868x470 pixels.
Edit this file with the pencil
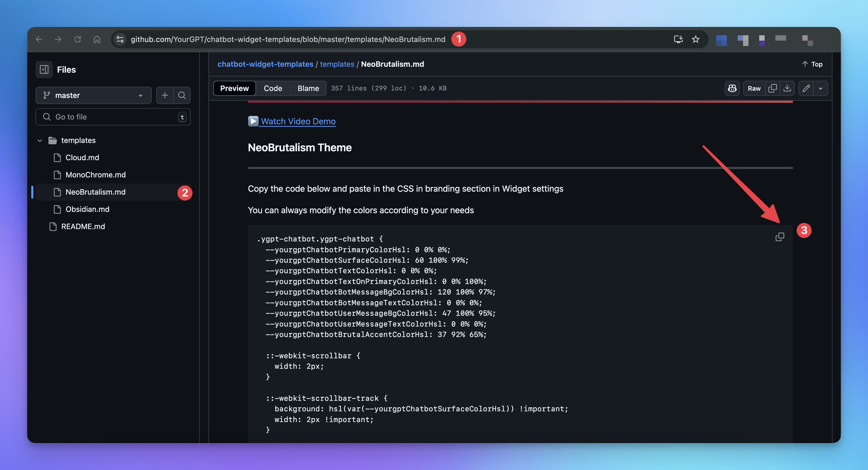click(x=806, y=88)
